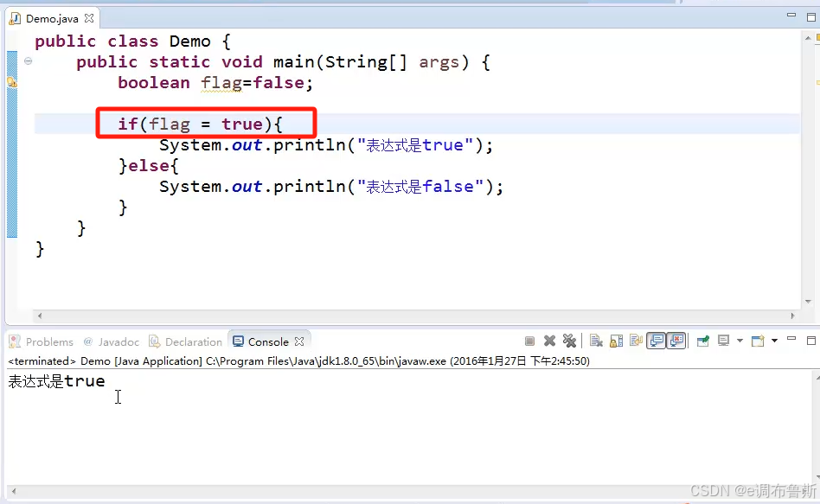Click the 'void' keyword
This screenshot has width=820, height=504.
[242, 62]
